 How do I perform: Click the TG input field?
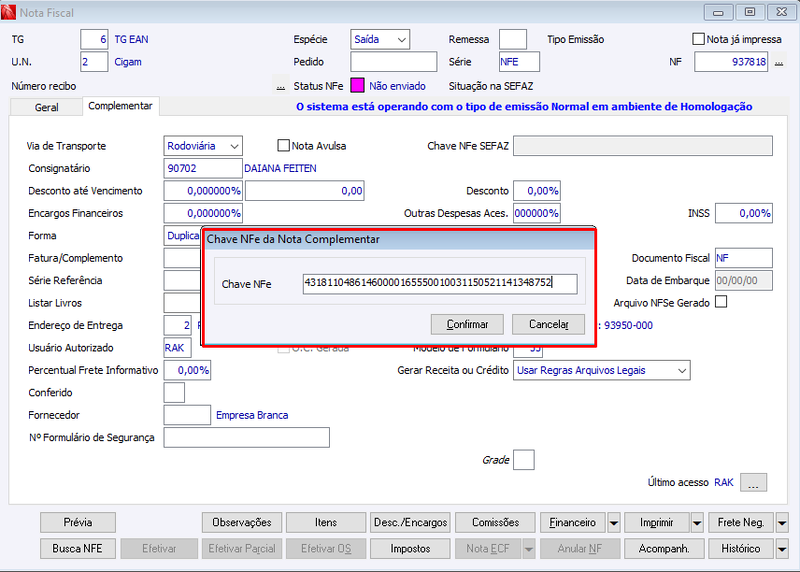(x=94, y=39)
